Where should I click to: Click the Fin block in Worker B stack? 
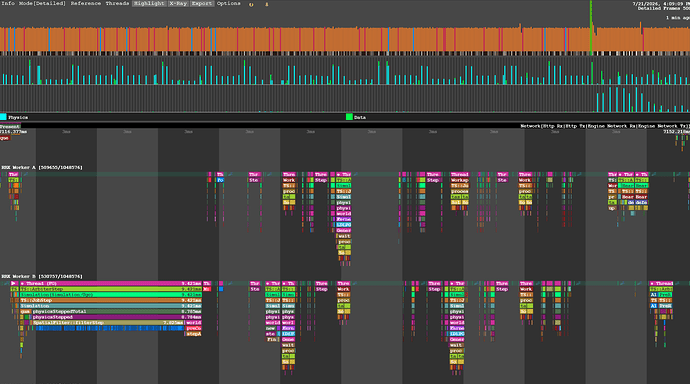click(272, 340)
